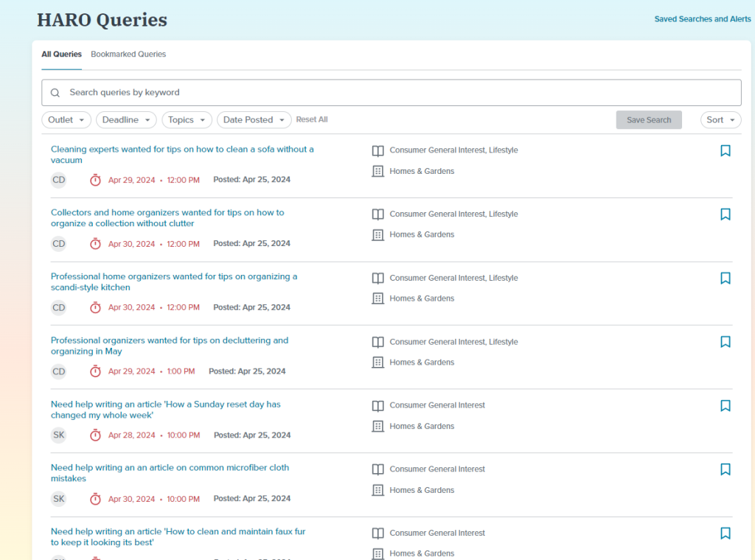
Task: Open the faux fur cleaning article query
Action: tap(178, 537)
